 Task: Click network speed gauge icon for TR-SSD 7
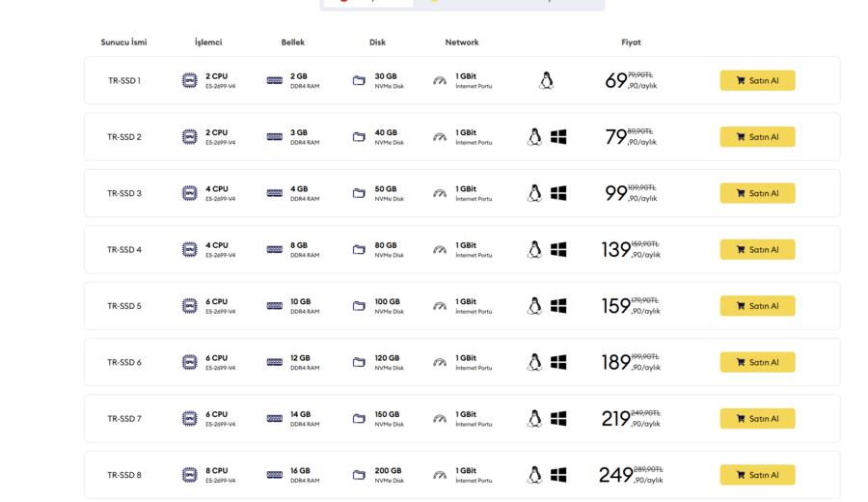point(440,419)
